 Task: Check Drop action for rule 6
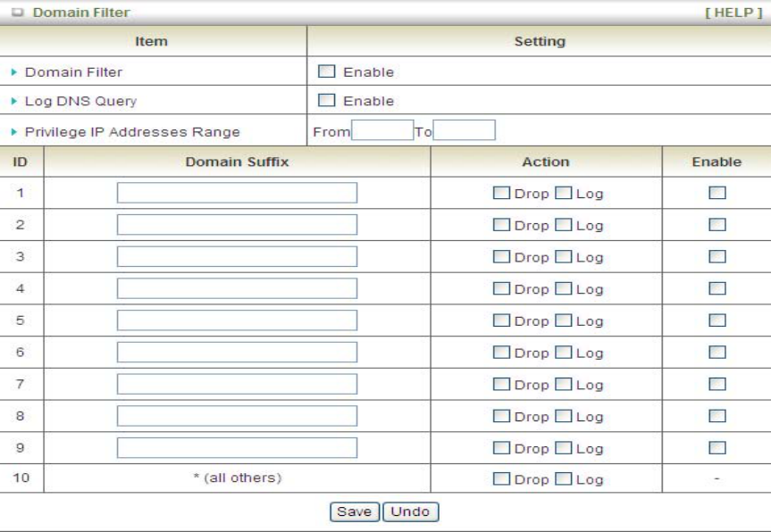[x=502, y=353]
